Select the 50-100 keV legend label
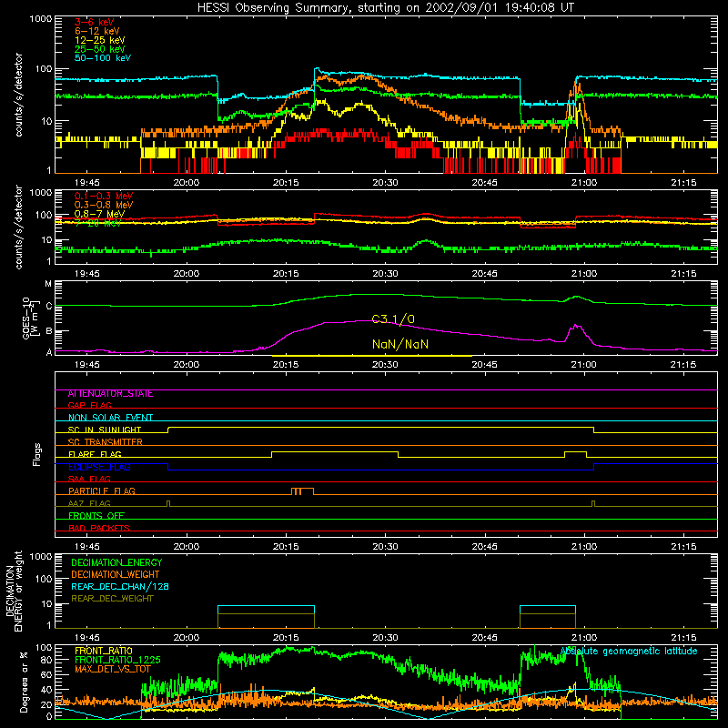 (x=103, y=57)
